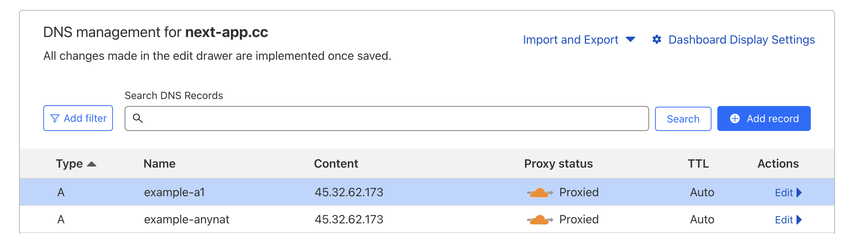Toggle Type column sort arrow
Screen dimensions: 868x234
pyautogui.click(x=92, y=164)
